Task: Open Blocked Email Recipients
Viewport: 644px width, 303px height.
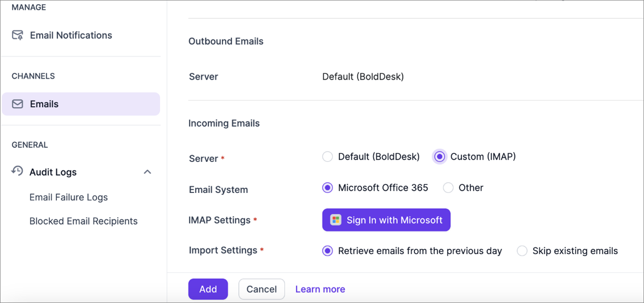Action: [x=84, y=221]
